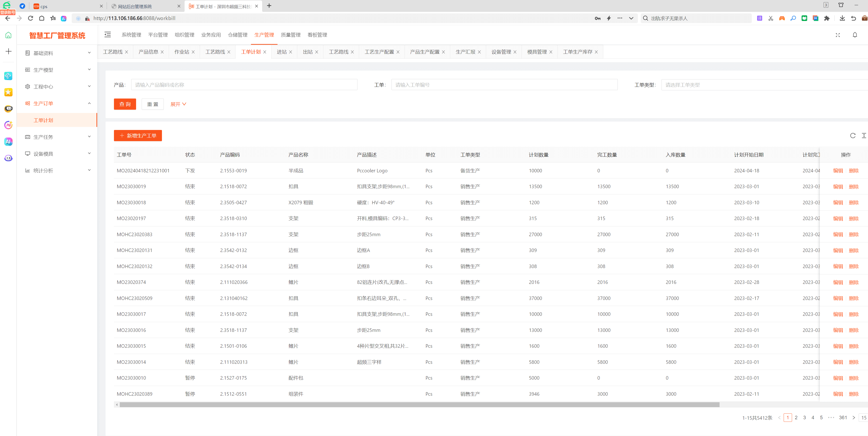Click the notification bell icon

(x=854, y=35)
